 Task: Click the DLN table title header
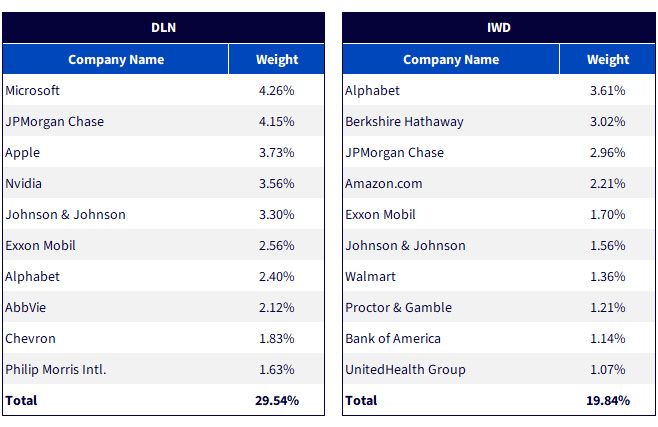coord(163,28)
